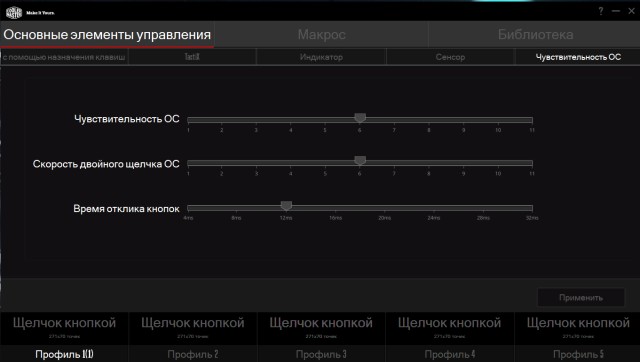Open the help question mark icon

(601, 11)
